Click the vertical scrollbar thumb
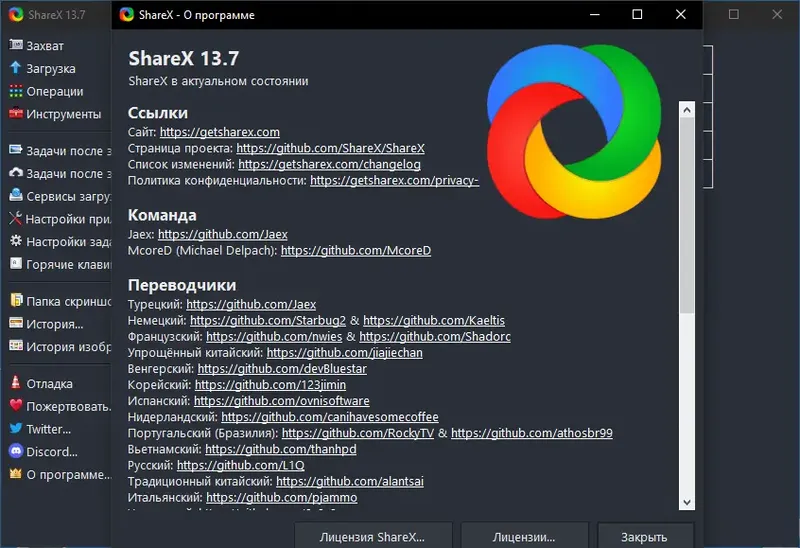The image size is (800, 548). pos(687,216)
